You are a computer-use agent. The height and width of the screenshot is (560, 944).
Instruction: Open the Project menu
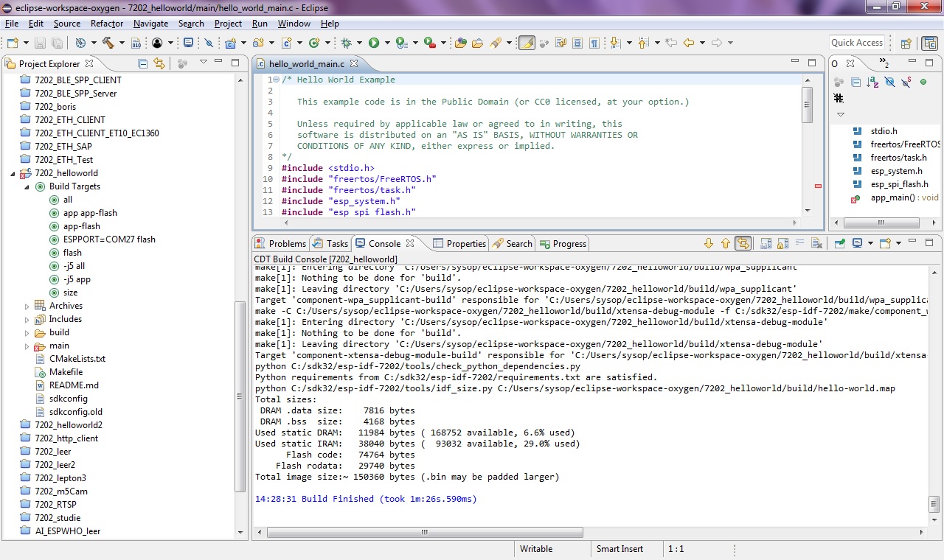[228, 24]
